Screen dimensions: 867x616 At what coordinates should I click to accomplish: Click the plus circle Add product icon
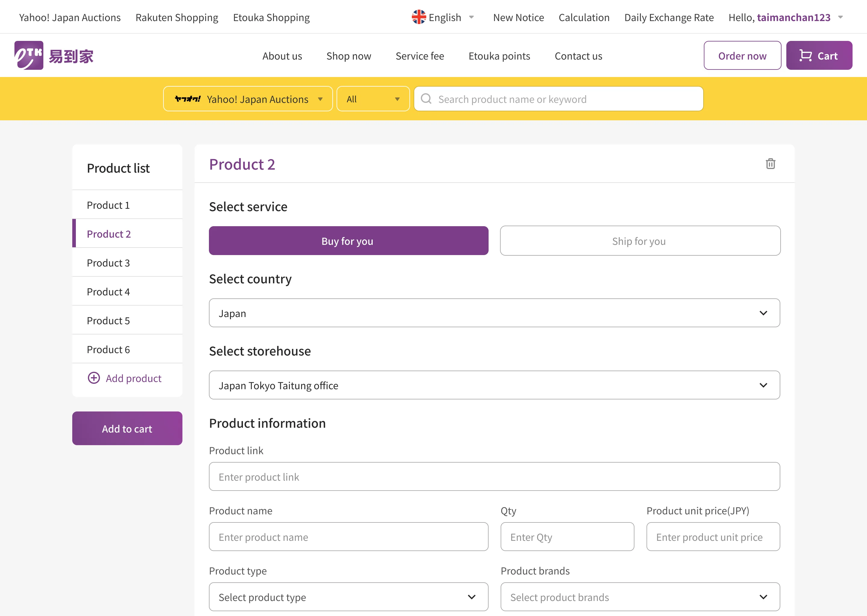point(94,378)
